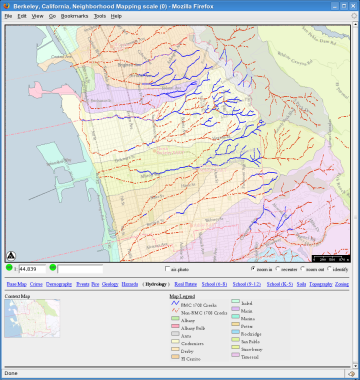Viewport: 360px width, 380px height.
Task: Click the BMC 1700 Creeks blue line legend icon
Action: pyautogui.click(x=175, y=304)
